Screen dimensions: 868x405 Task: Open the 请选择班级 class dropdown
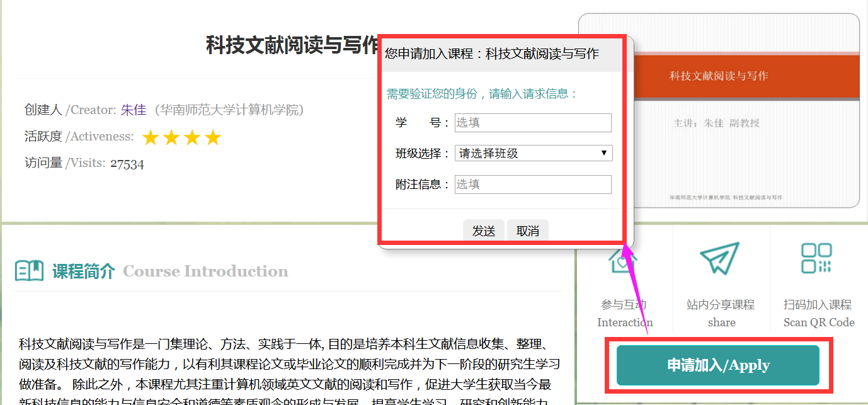pos(532,153)
